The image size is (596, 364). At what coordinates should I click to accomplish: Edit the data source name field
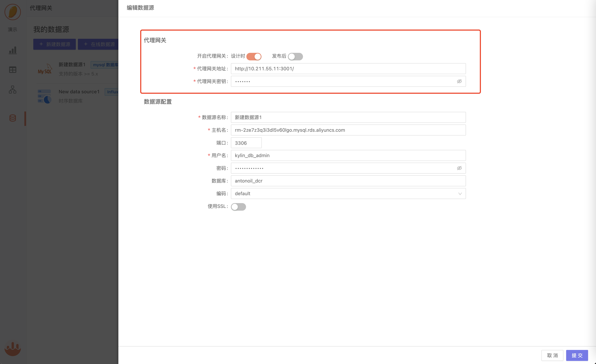[348, 118]
